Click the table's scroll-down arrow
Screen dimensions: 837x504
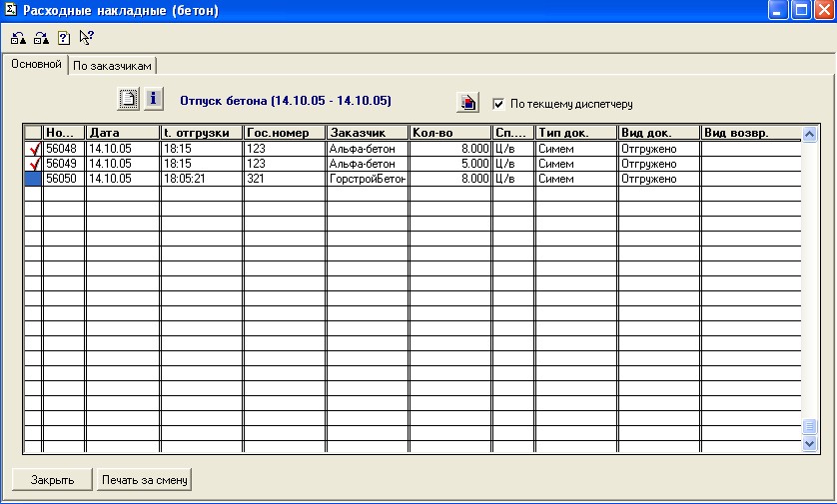click(x=810, y=443)
